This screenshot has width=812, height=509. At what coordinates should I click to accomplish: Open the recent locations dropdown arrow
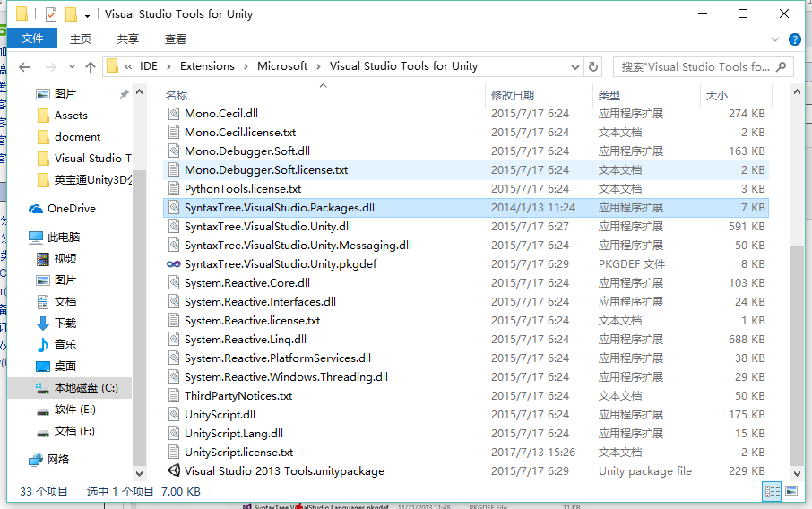[x=72, y=67]
